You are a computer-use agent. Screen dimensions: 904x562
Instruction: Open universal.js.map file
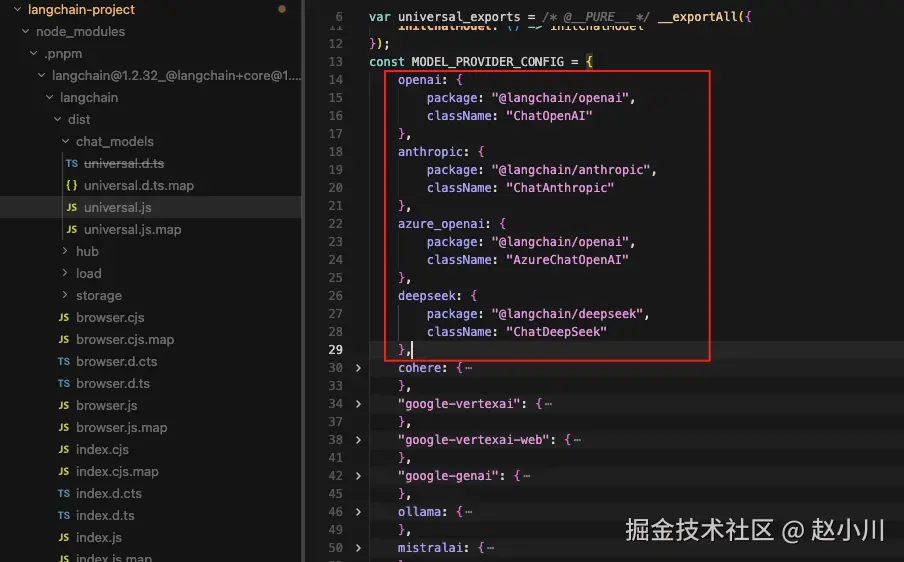coord(133,229)
